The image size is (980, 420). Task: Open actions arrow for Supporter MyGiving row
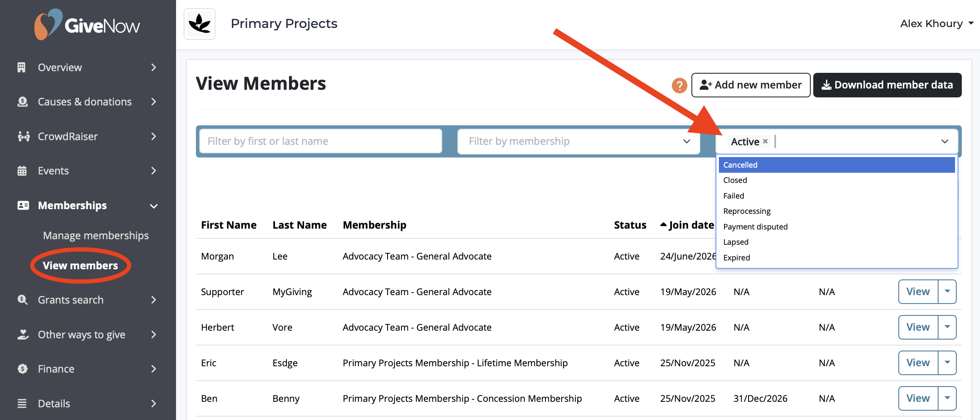(947, 291)
